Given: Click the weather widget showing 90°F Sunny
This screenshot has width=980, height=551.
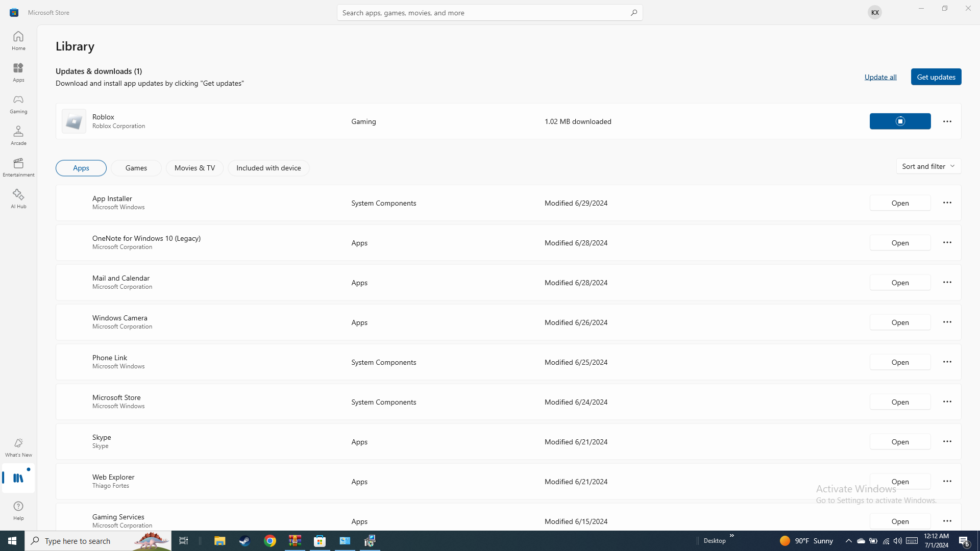Looking at the screenshot, I should 806,541.
